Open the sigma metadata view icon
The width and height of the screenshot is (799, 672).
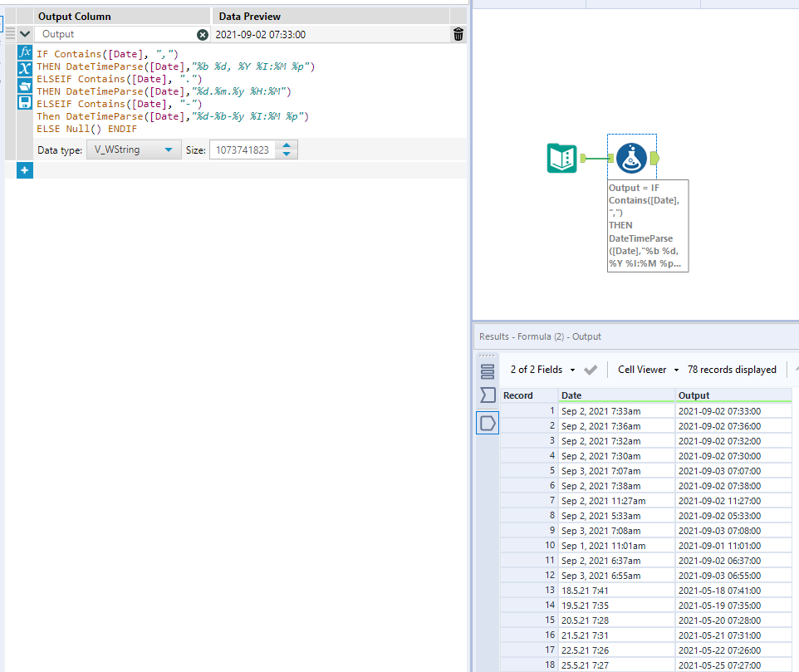pos(488,395)
